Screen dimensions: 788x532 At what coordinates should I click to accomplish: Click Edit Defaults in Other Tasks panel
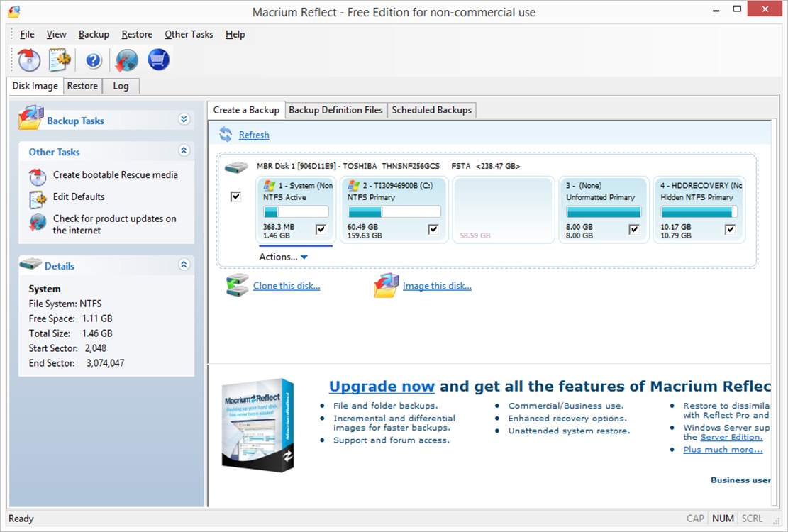(x=79, y=196)
